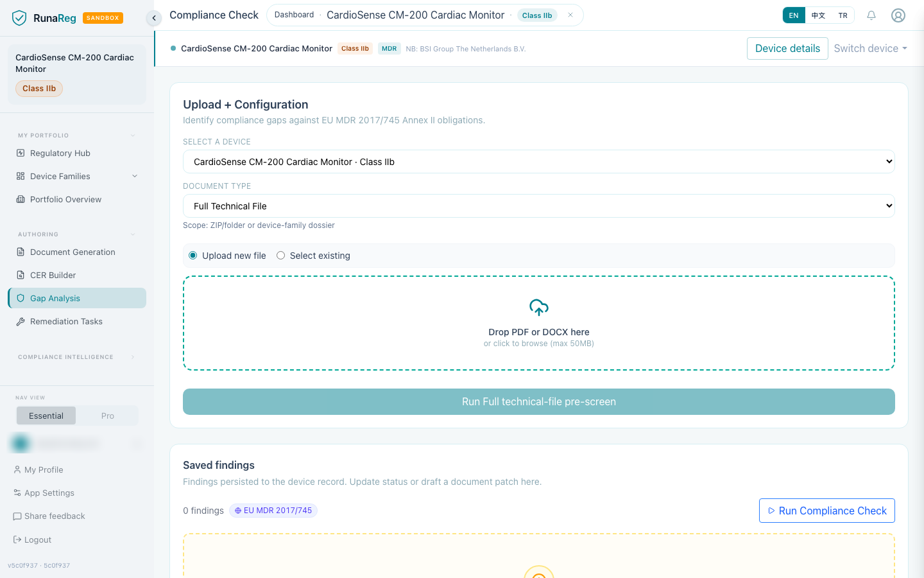Open notifications bell

pos(871,15)
